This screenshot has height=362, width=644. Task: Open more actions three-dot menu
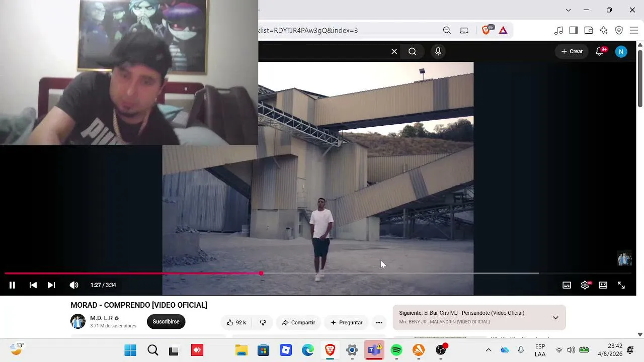(x=379, y=322)
